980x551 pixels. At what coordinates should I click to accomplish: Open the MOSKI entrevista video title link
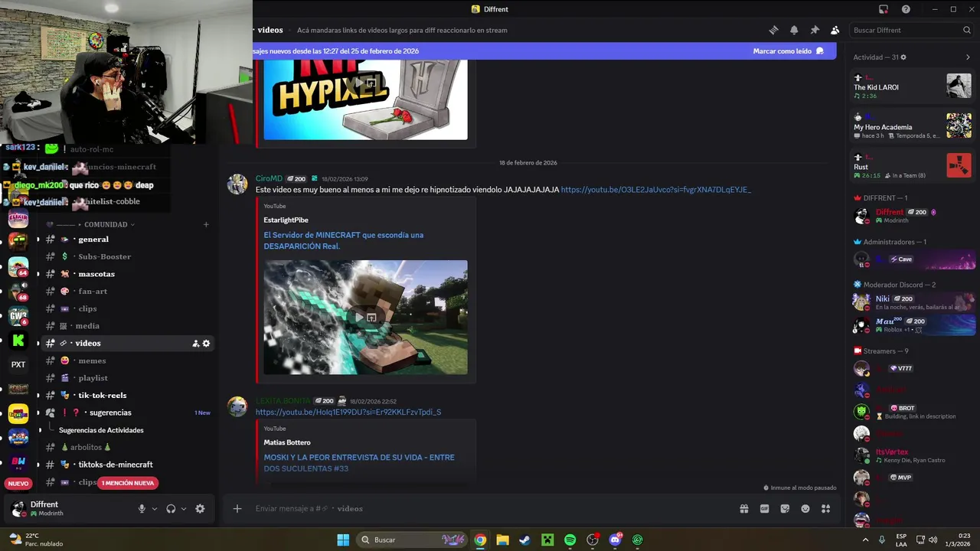click(359, 462)
